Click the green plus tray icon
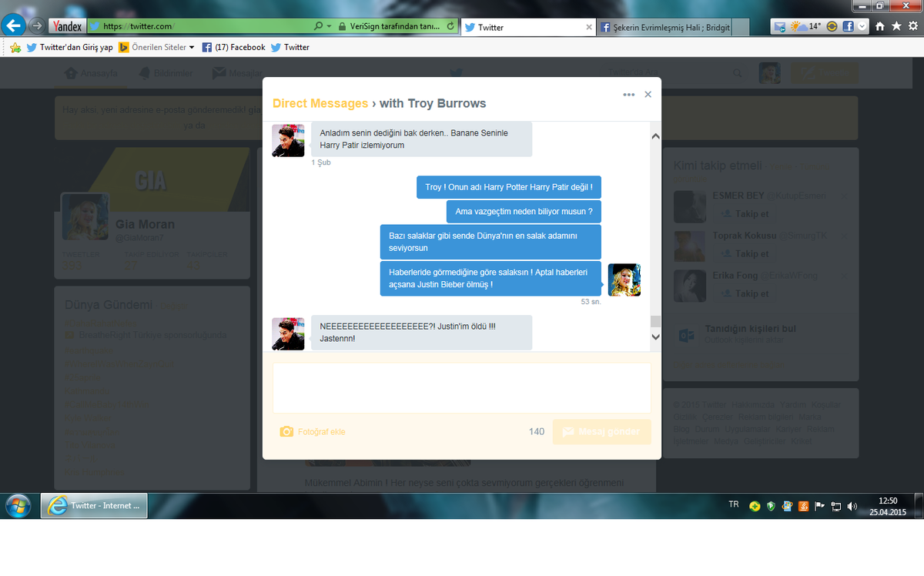Screen dimensions: 924x576 [756, 506]
